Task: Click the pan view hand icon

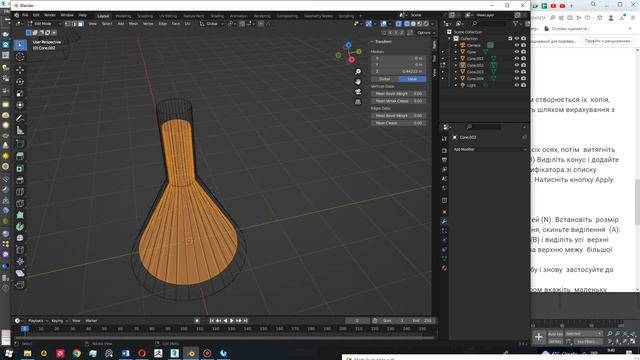Action: tap(358, 82)
